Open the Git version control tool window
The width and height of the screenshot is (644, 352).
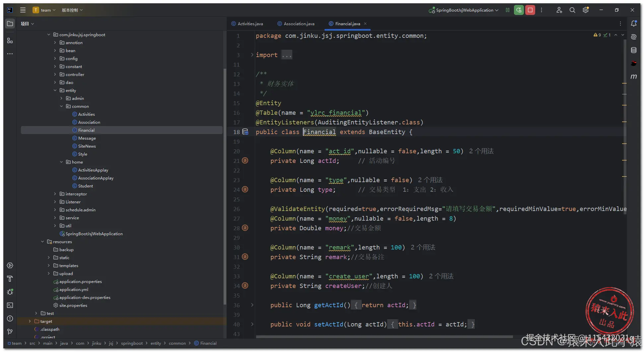pos(10,332)
